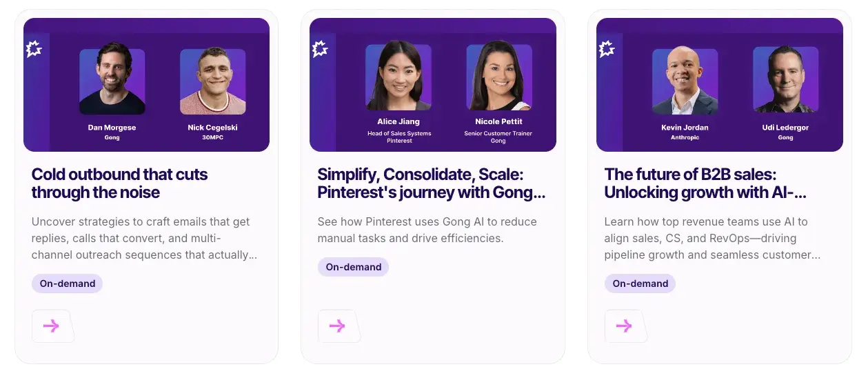Select On-demand tag under B2B sales card

coord(640,283)
